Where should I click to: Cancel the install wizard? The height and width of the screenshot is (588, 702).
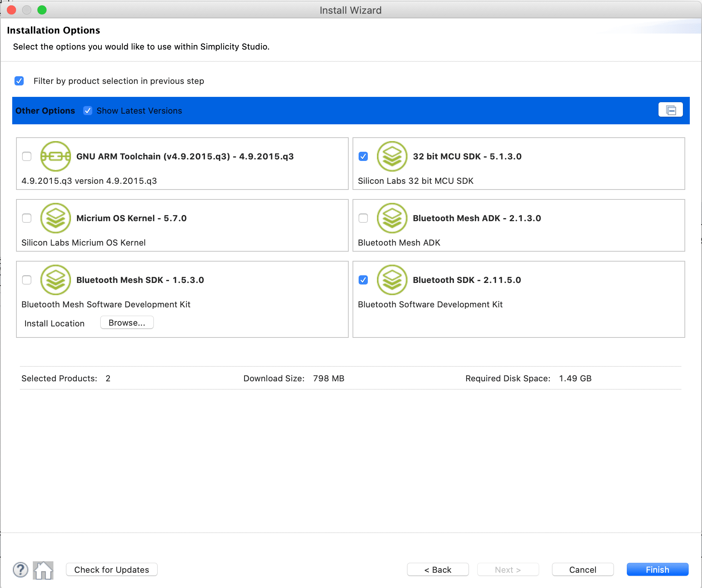click(582, 570)
